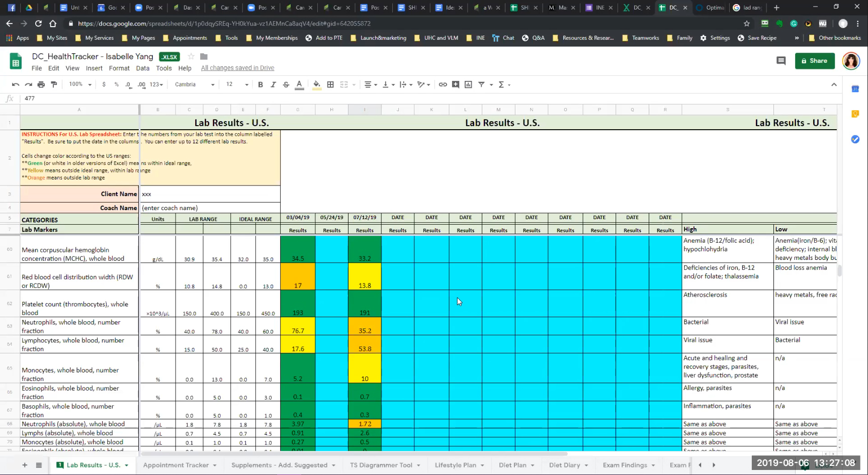Image resolution: width=868 pixels, height=475 pixels.
Task: Select the paint format tool
Action: pyautogui.click(x=54, y=84)
